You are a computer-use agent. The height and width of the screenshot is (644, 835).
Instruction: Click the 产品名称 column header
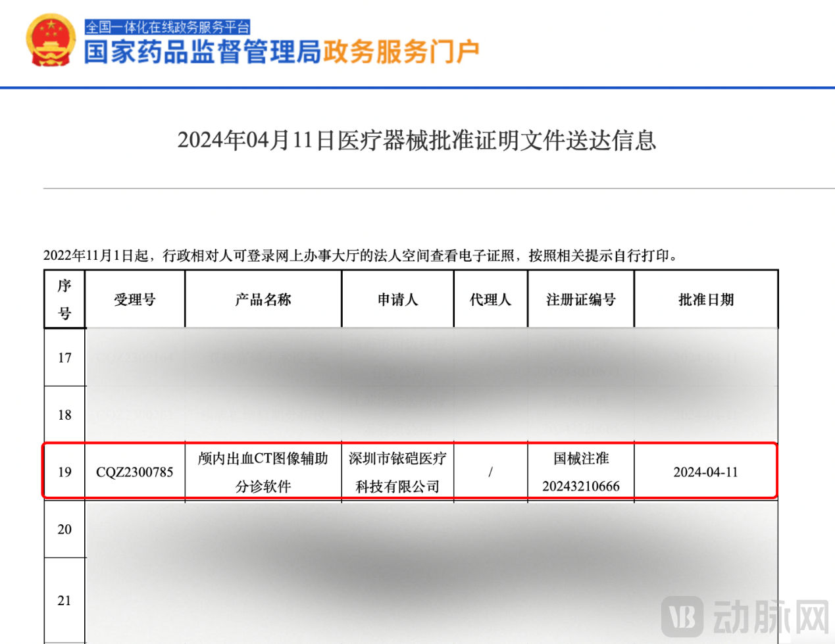263,298
